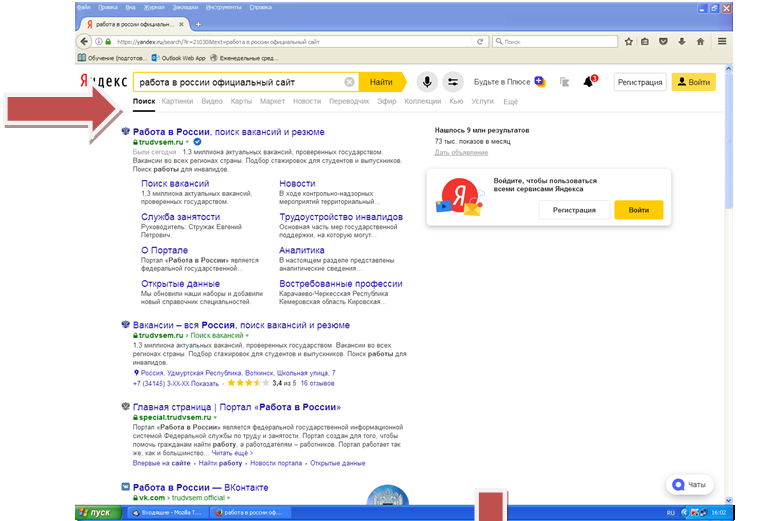Open the downloads arrow icon
Screen dimensions: 771x521
click(682, 42)
